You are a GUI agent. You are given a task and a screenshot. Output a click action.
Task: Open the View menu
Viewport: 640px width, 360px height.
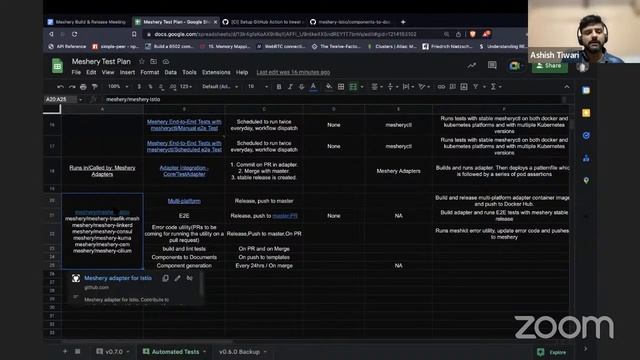click(x=108, y=72)
